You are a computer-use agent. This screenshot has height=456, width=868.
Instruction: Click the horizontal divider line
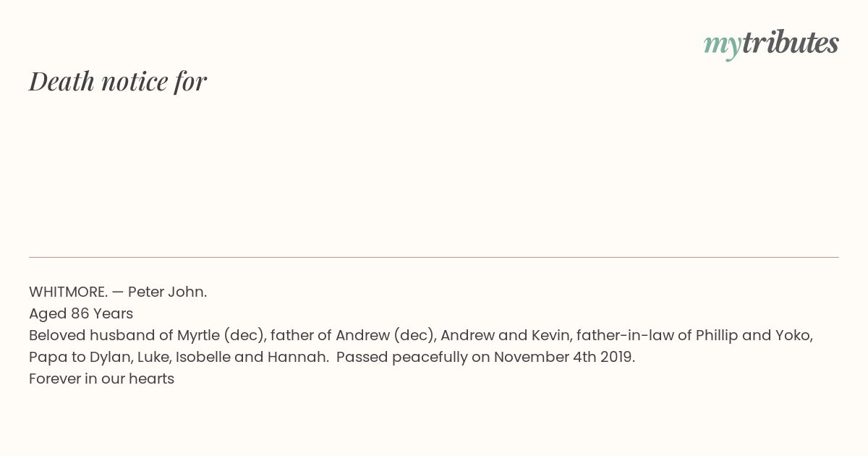pos(434,257)
